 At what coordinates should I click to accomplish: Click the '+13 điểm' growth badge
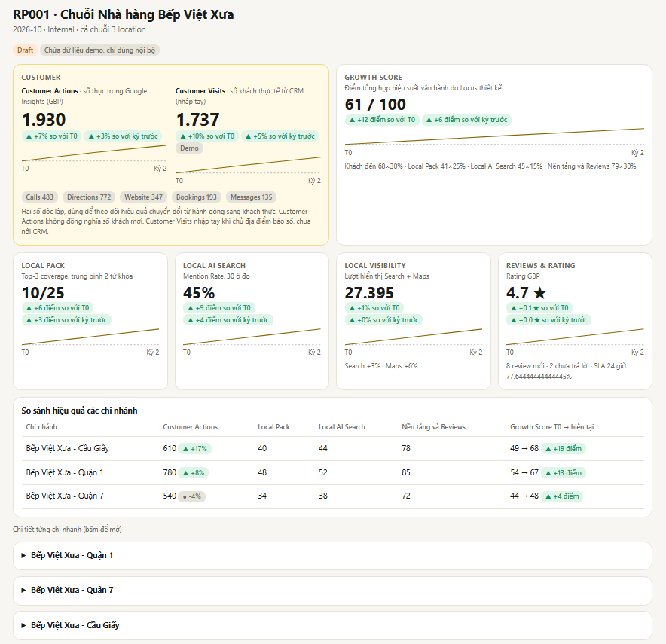click(x=564, y=473)
